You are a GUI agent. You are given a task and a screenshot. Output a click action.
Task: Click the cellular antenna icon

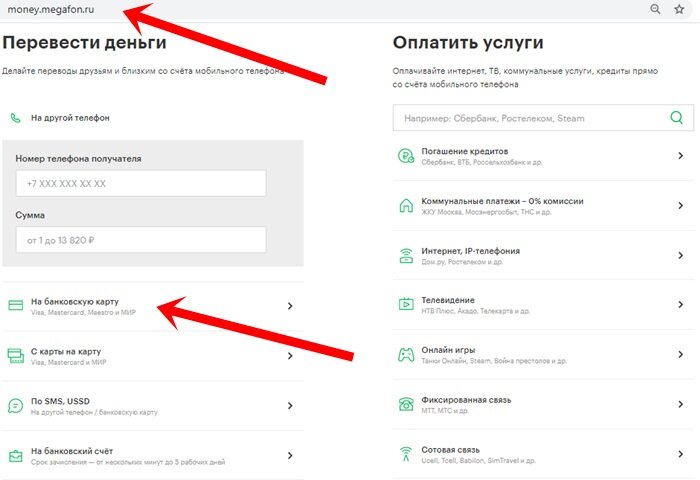(x=406, y=454)
